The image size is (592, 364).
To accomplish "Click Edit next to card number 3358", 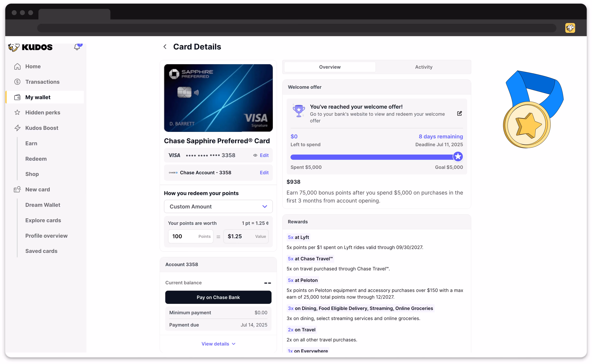I will click(264, 155).
